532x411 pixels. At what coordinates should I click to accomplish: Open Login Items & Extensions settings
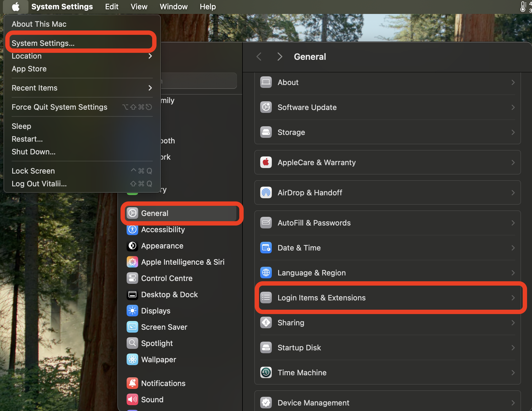pos(388,298)
